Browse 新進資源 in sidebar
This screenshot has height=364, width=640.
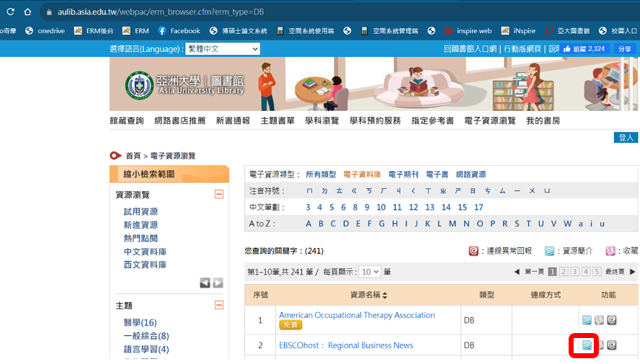point(141,225)
